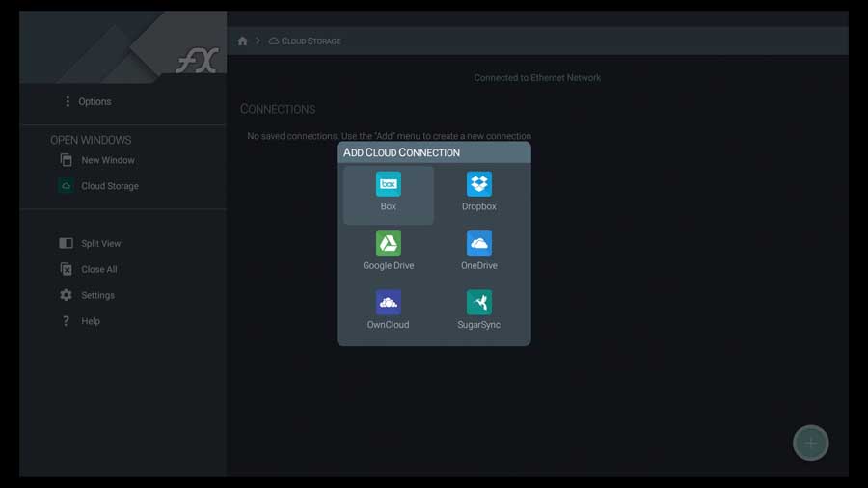
Task: Choose the Dropbox icon in the dialog
Action: (478, 184)
